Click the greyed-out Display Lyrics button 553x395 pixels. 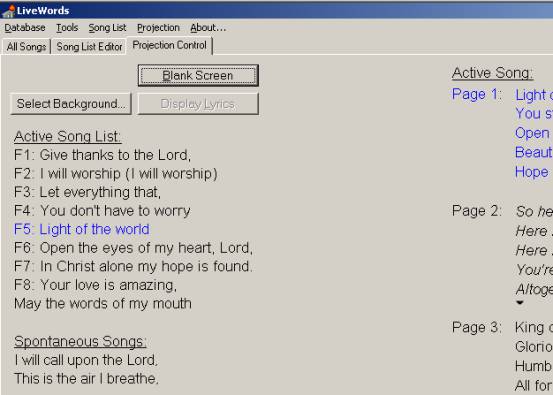(x=198, y=104)
